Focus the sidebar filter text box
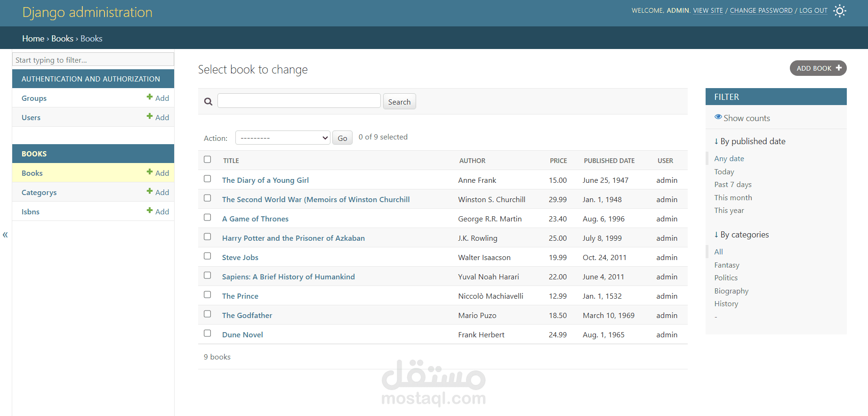Screen dimensions: 868x416 pyautogui.click(x=93, y=59)
